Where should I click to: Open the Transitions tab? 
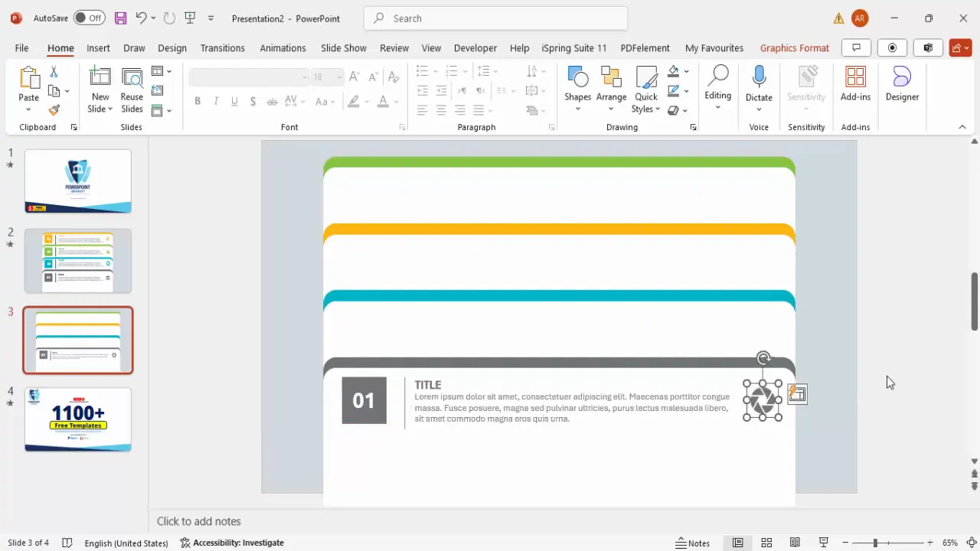[x=223, y=47]
